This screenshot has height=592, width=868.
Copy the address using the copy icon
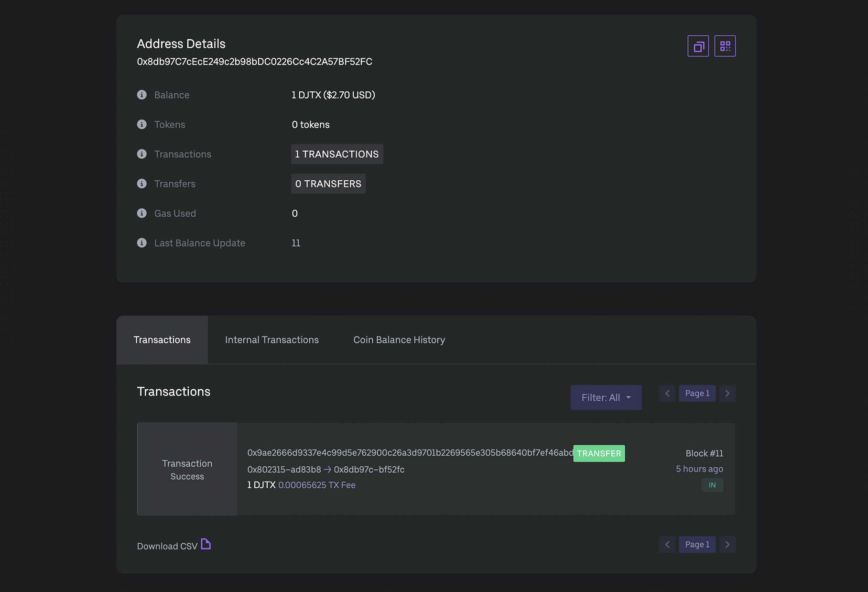click(x=698, y=46)
